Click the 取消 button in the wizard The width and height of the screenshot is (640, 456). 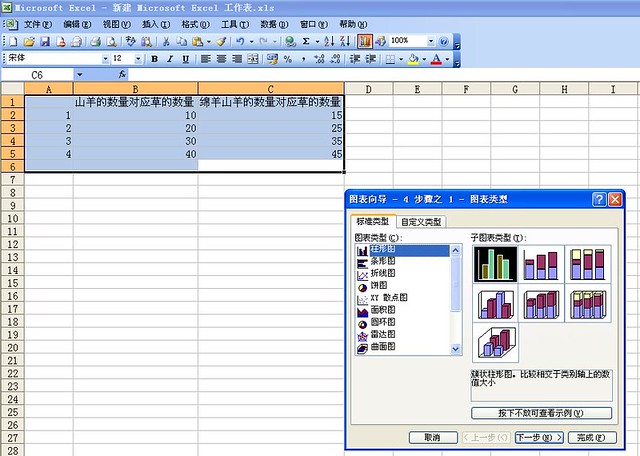433,437
